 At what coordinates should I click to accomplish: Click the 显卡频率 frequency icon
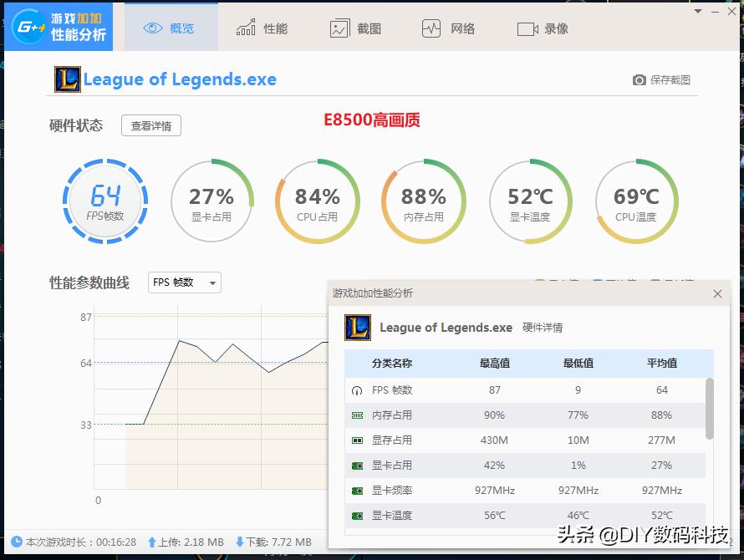point(356,491)
